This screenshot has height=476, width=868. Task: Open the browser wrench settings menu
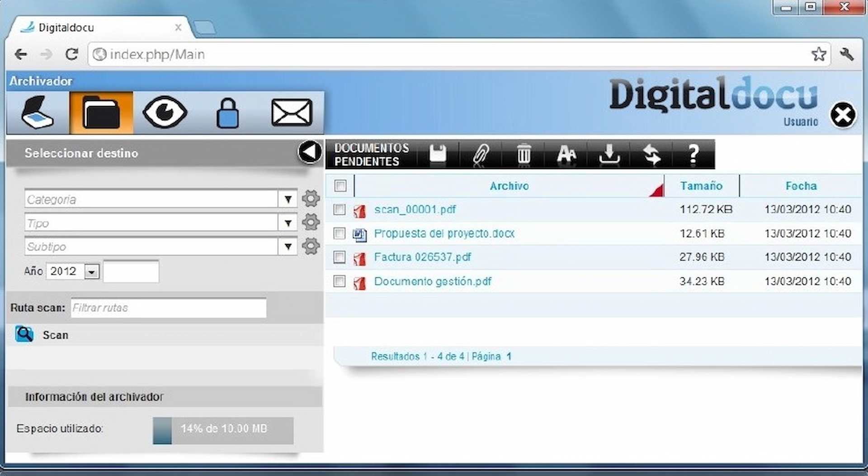847,55
